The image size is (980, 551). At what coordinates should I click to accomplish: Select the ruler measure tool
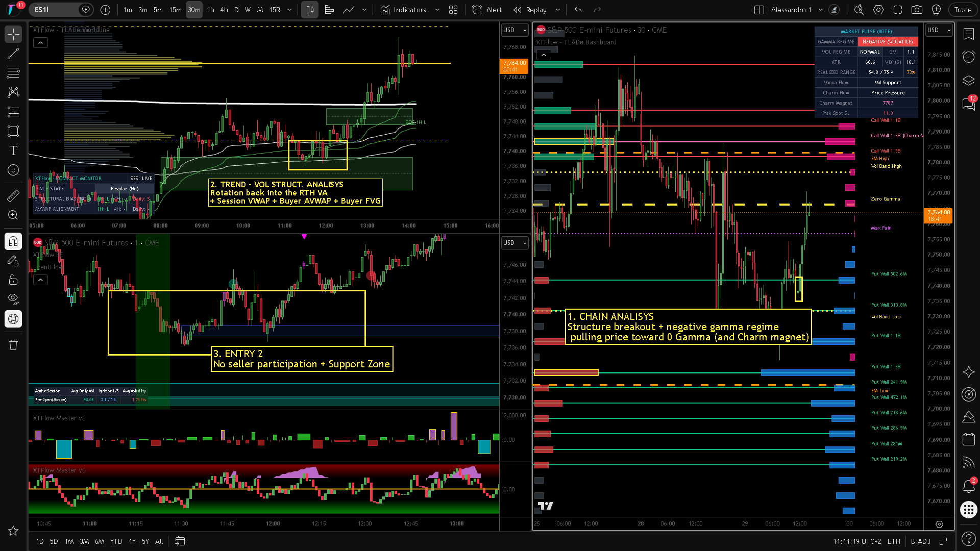[13, 195]
